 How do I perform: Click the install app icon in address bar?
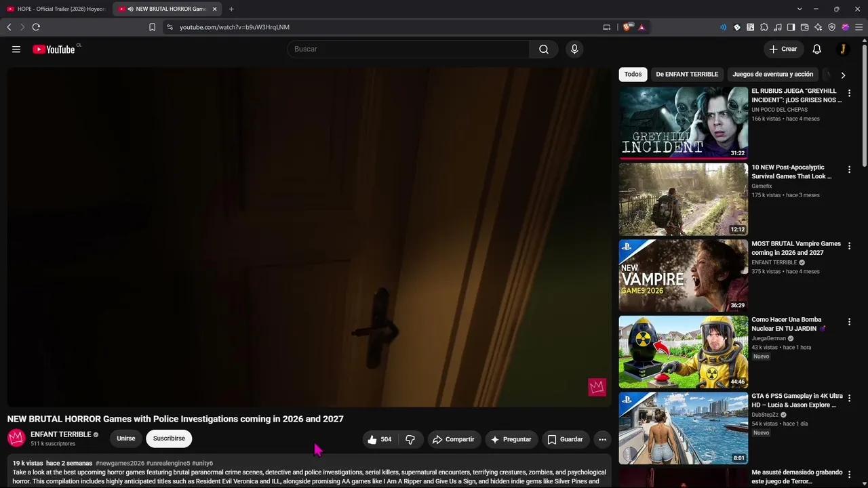(606, 27)
